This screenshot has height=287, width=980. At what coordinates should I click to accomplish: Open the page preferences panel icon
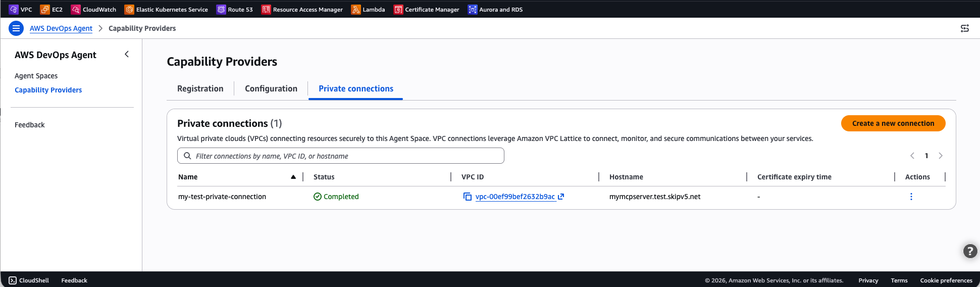pyautogui.click(x=964, y=28)
